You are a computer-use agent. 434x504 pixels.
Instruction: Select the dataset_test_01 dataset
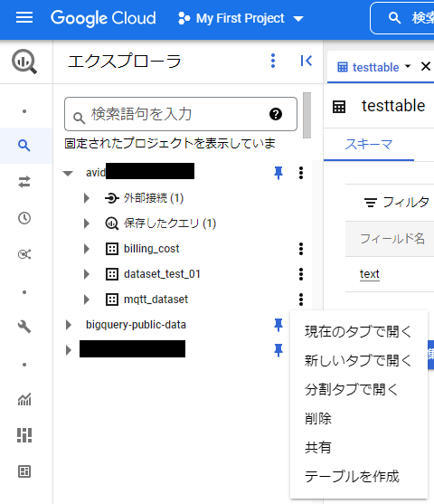coord(162,274)
